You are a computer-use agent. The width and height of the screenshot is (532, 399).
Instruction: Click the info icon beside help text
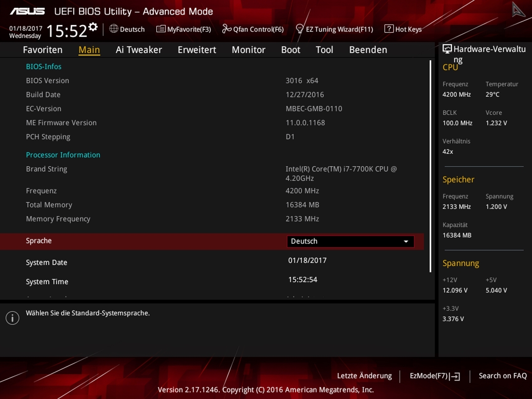coord(12,318)
